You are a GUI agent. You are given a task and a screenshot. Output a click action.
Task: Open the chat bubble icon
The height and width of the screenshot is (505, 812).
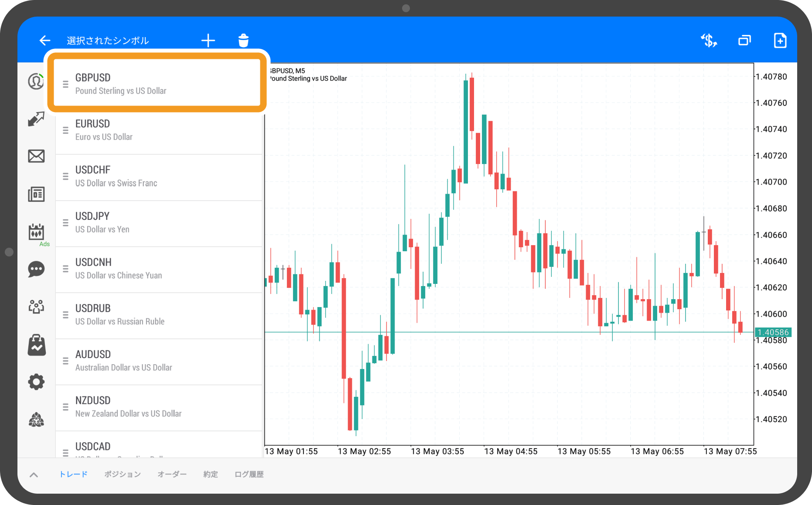(36, 269)
